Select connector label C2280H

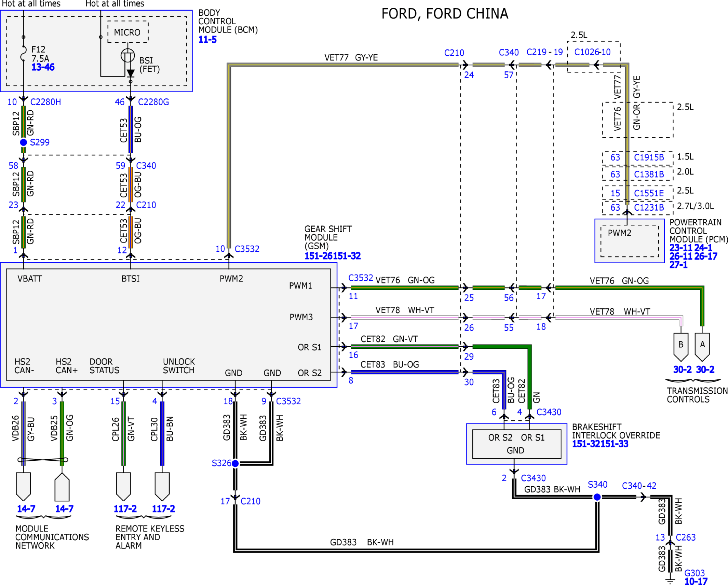click(45, 102)
